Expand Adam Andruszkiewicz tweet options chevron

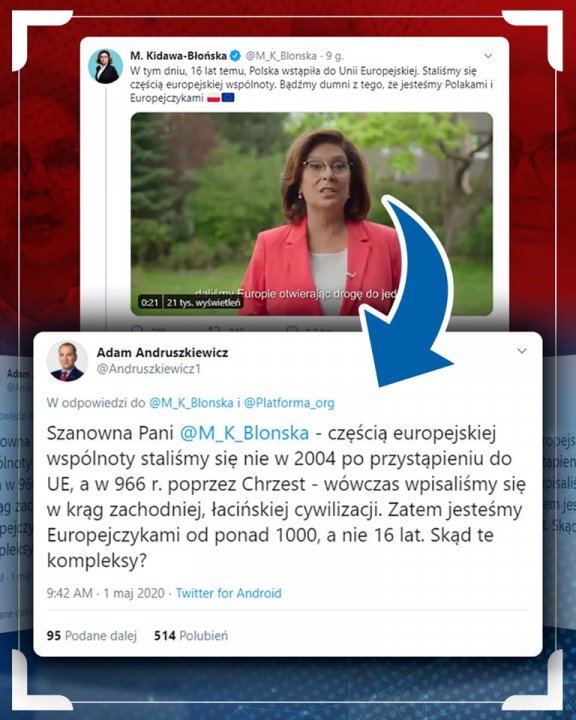(522, 351)
